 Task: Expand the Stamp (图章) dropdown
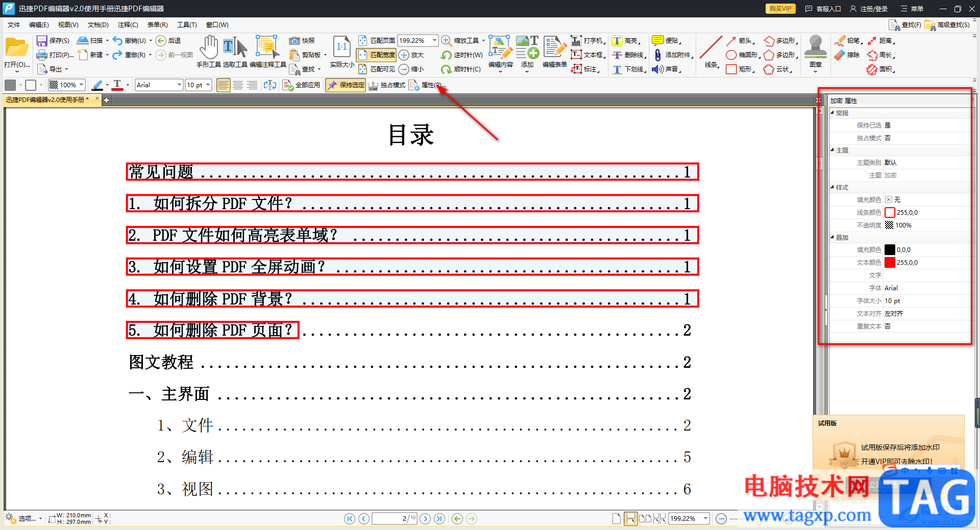pos(815,71)
